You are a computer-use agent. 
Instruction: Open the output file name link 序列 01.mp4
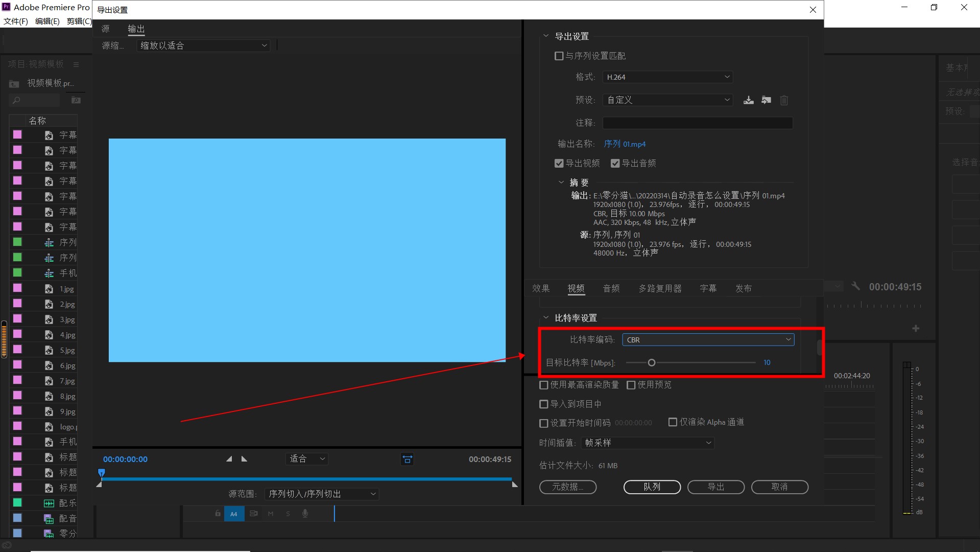click(625, 144)
